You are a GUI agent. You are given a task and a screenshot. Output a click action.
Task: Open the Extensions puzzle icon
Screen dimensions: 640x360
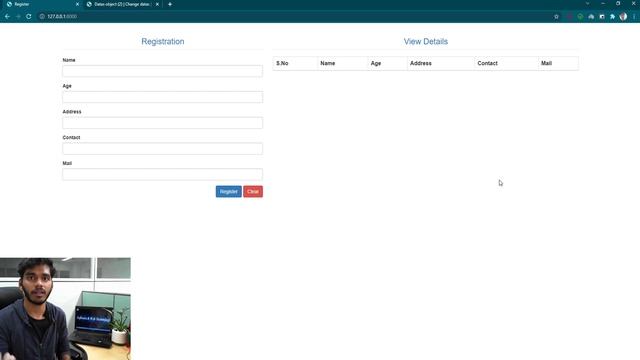[x=612, y=17]
